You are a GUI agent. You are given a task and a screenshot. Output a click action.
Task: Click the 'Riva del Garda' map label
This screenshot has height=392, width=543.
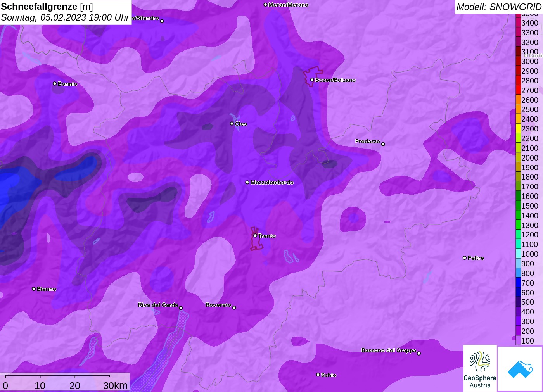[x=158, y=305]
